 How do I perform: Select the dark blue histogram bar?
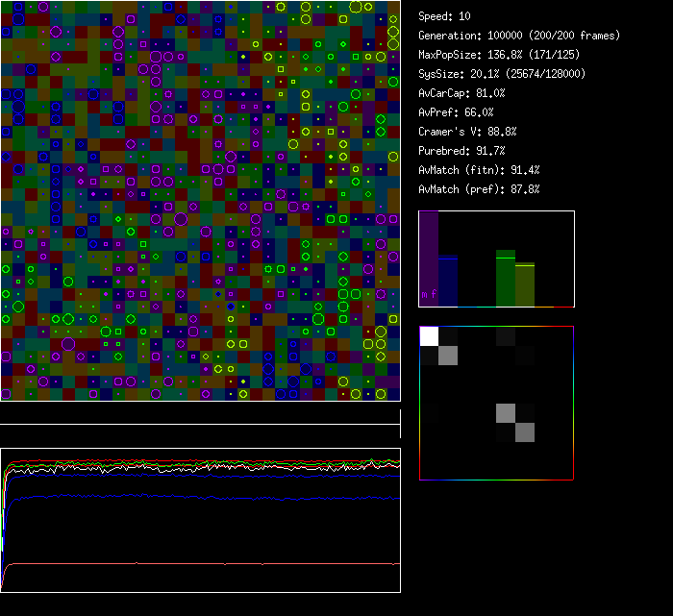(448, 281)
